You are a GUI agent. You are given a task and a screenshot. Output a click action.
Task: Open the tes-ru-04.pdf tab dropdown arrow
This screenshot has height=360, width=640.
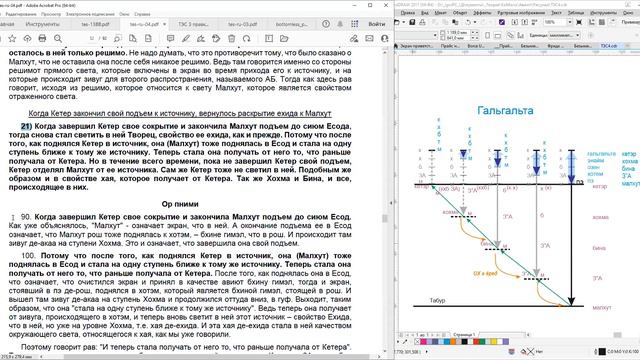pyautogui.click(x=164, y=24)
